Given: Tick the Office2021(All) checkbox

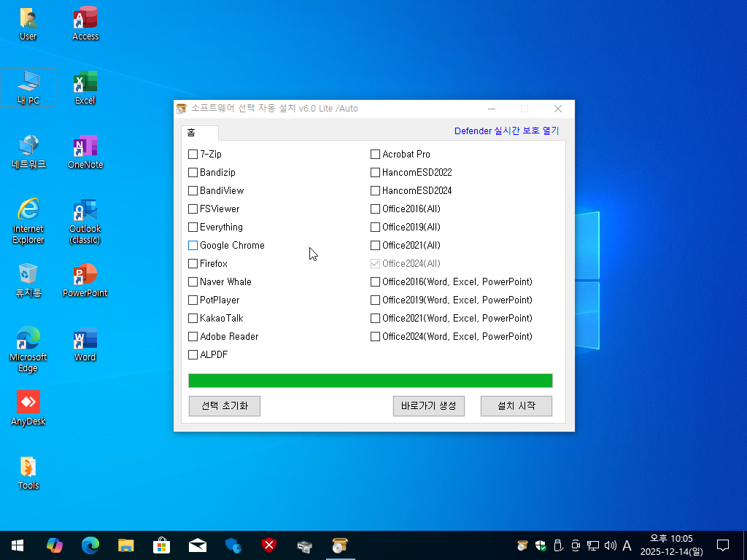Looking at the screenshot, I should click(375, 245).
